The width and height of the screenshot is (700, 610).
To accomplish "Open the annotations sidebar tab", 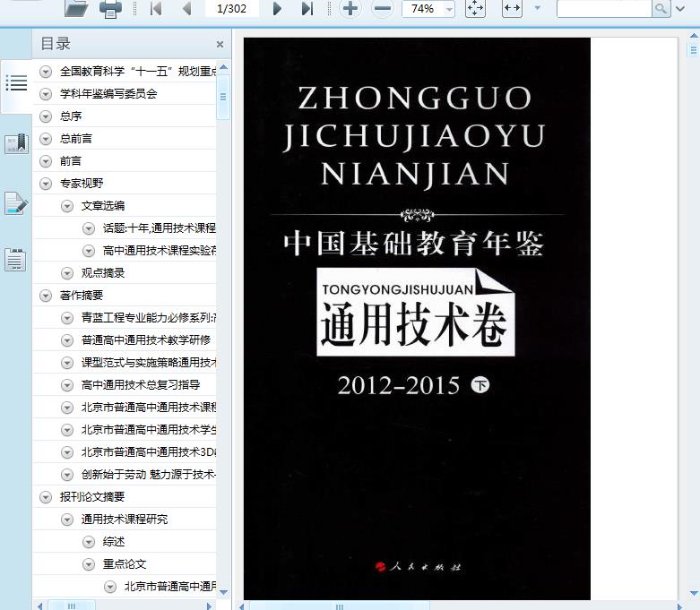I will tap(16, 203).
